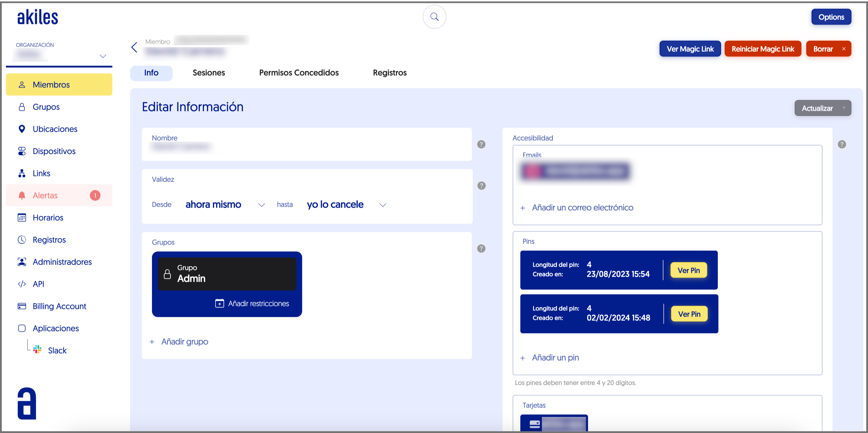Switch to the Permisos Concedidos tab
Image resolution: width=868 pixels, height=433 pixels.
tap(299, 73)
